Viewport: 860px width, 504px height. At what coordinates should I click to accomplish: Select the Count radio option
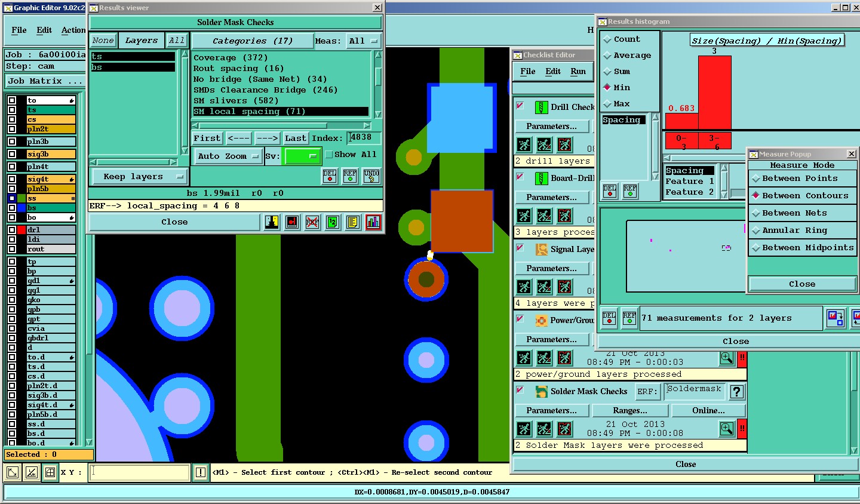[x=607, y=39]
